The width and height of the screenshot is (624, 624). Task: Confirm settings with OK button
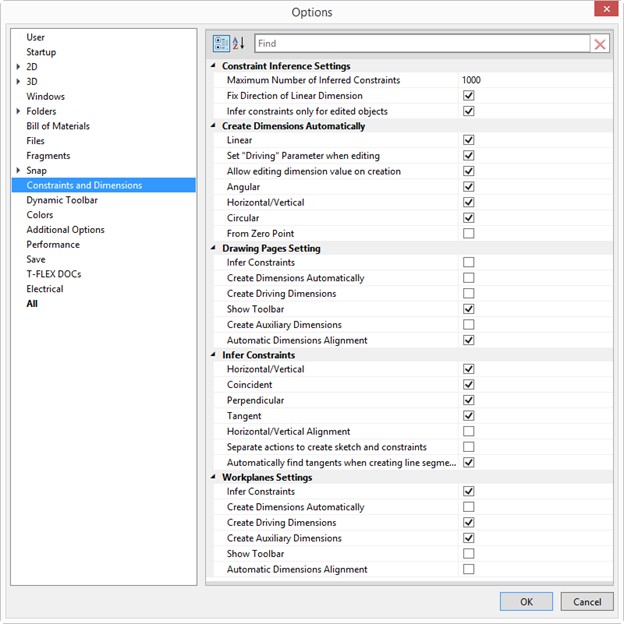coord(526,601)
